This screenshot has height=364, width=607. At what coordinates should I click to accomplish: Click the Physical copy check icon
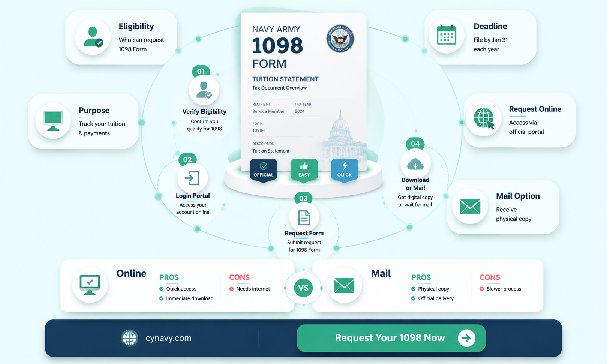point(414,289)
